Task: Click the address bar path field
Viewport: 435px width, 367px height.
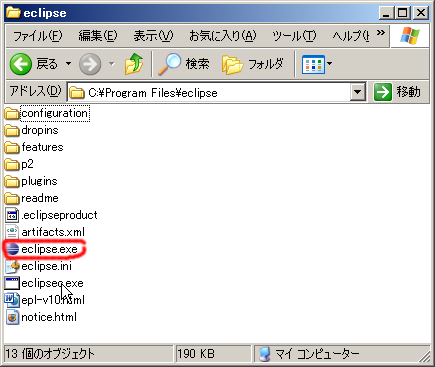Action: coord(209,93)
